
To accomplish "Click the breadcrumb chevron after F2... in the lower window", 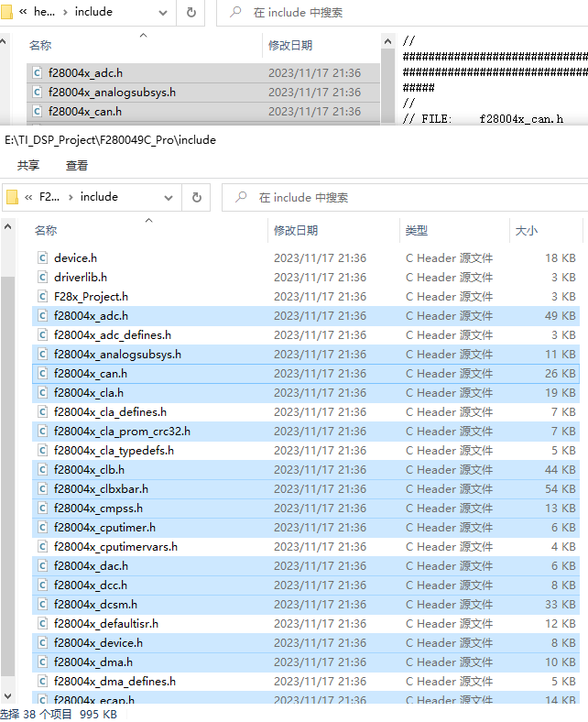I will [x=71, y=198].
